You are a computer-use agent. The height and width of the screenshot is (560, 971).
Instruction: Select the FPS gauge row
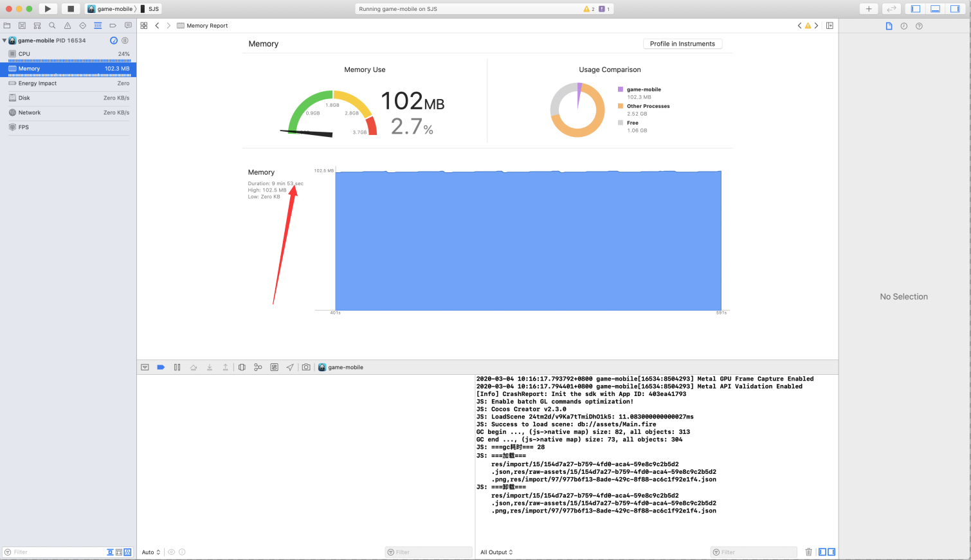tap(68, 127)
